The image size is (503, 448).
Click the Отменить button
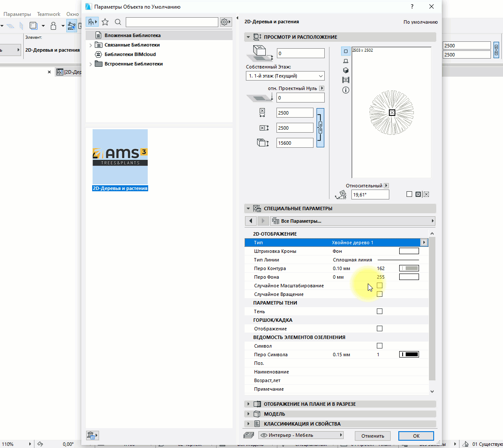[x=373, y=436]
